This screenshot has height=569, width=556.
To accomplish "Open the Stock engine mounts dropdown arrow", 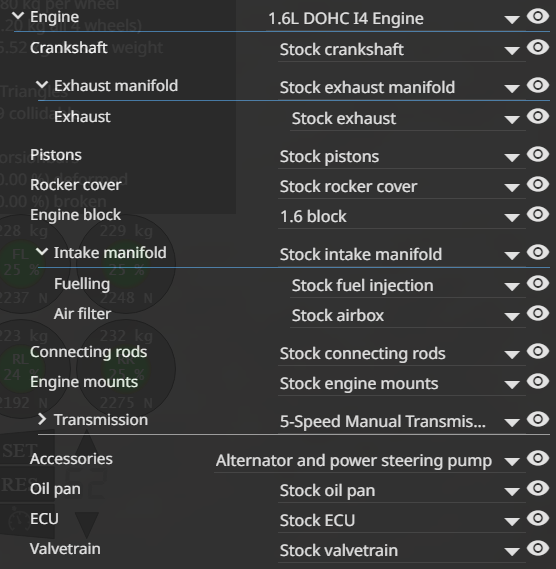I will (x=512, y=385).
